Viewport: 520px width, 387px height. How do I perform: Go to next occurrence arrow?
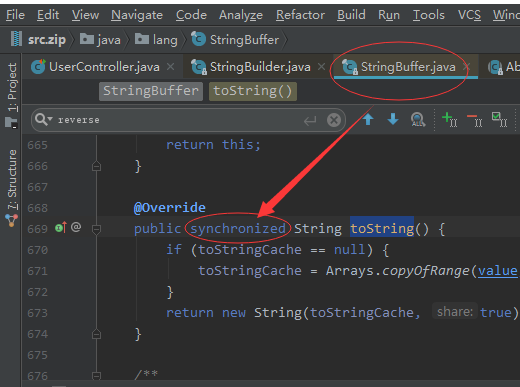393,119
